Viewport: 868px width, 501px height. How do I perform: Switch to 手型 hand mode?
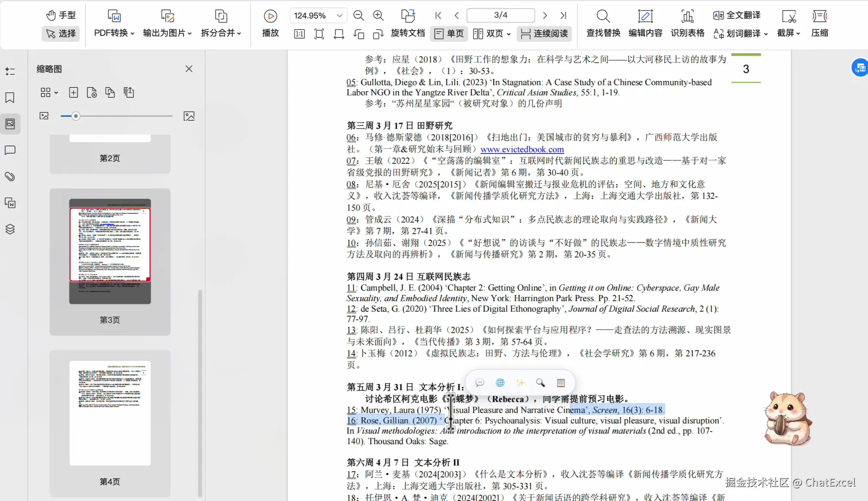[61, 15]
